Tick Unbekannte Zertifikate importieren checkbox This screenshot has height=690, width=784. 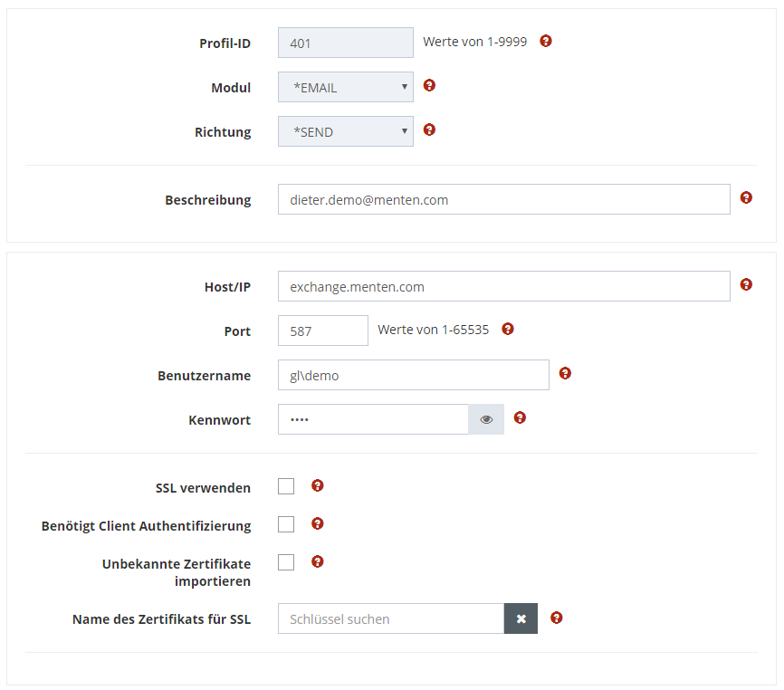pos(286,562)
